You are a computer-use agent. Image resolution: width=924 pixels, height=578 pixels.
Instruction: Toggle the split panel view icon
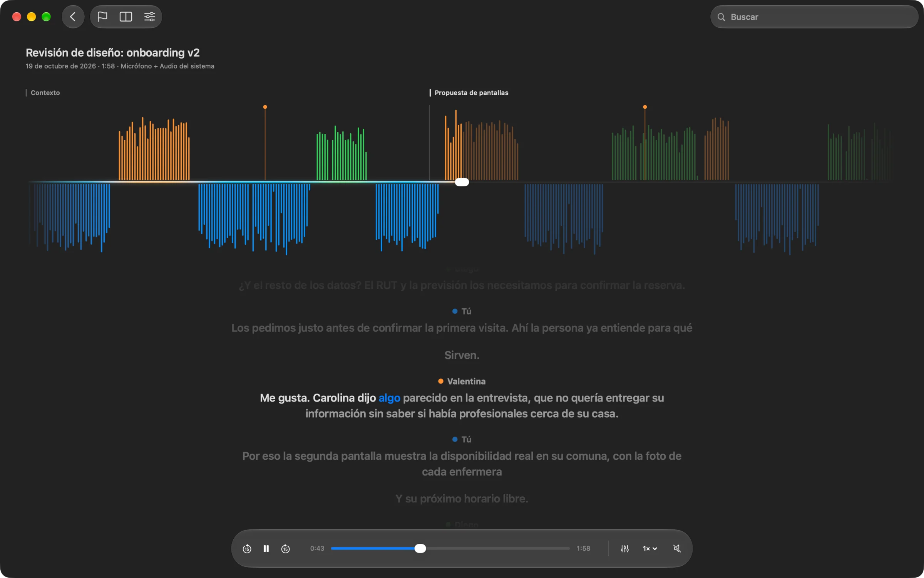126,17
